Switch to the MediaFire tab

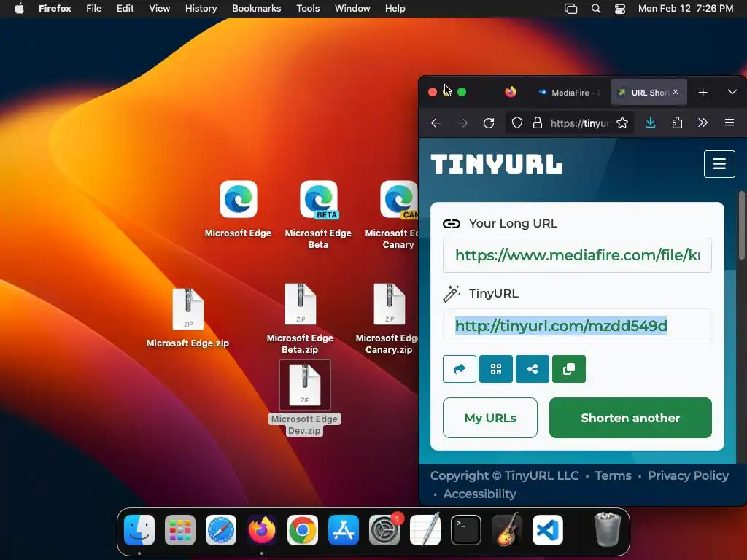(x=569, y=93)
